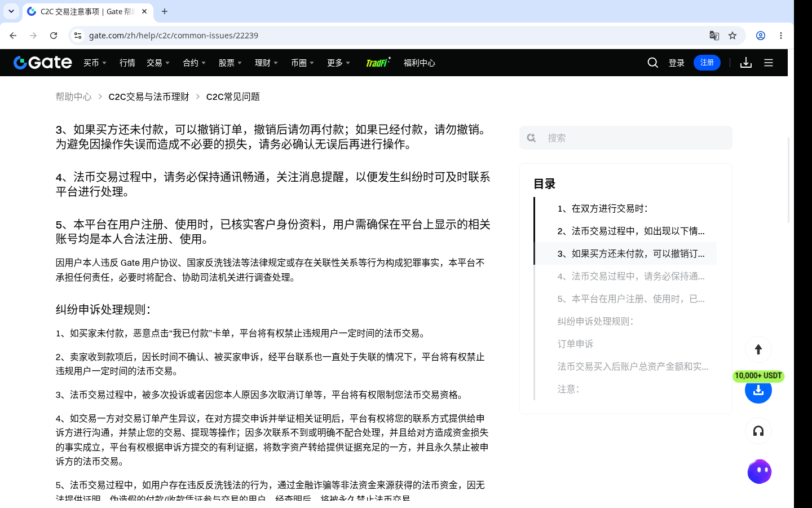Bookmark this page with the star icon
812x508 pixels.
coord(732,36)
